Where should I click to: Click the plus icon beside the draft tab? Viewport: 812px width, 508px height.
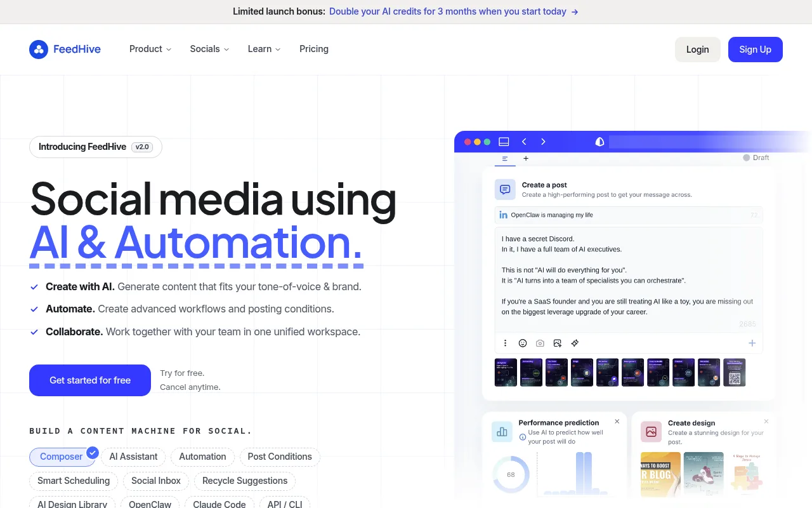(x=526, y=159)
